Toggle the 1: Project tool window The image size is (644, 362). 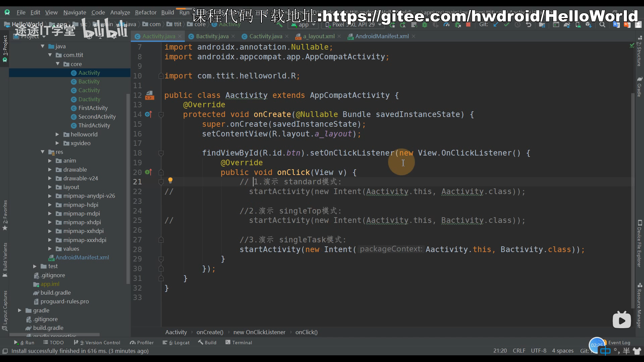point(5,49)
